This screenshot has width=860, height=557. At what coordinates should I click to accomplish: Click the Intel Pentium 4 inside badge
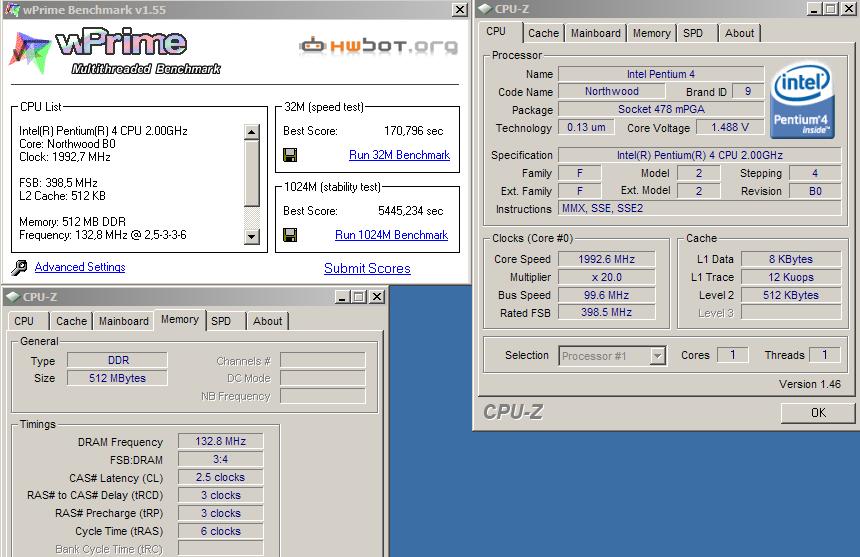[x=802, y=100]
